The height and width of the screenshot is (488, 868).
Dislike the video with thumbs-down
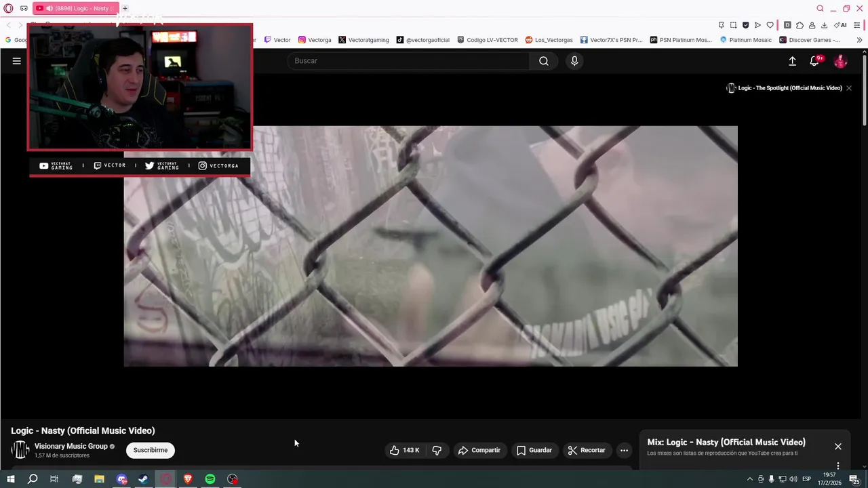[x=437, y=450]
